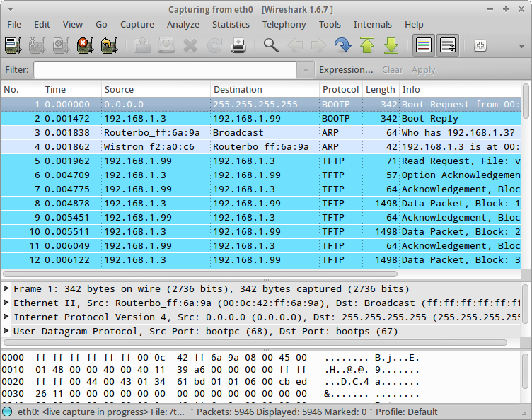Viewport: 532px width, 420px height.
Task: Click the Clear filter button
Action: pyautogui.click(x=393, y=70)
